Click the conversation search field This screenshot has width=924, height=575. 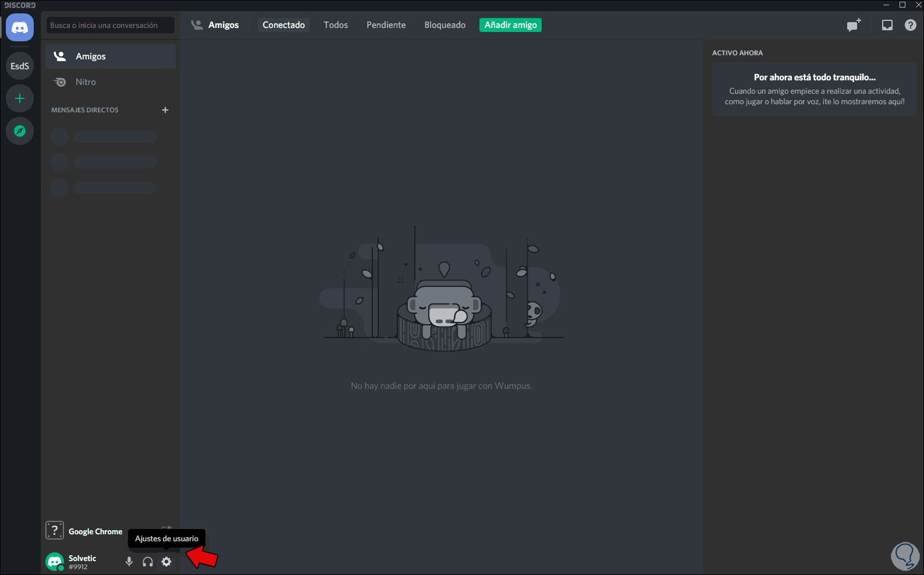pos(111,25)
